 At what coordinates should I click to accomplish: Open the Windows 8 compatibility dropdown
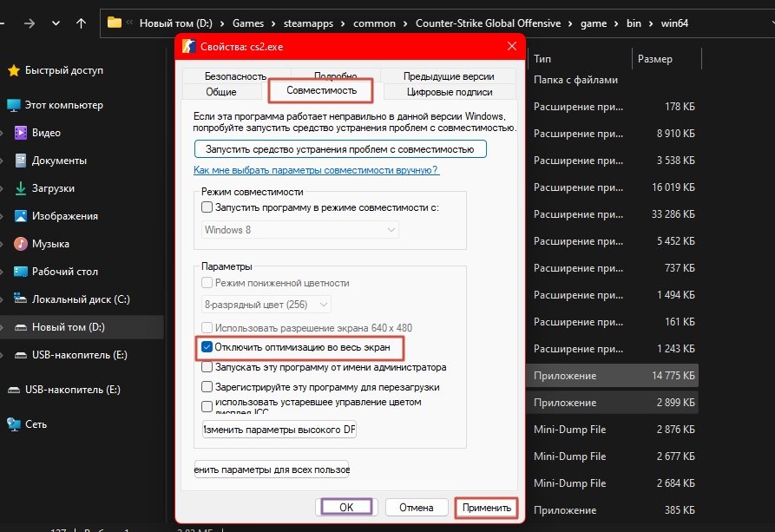tap(300, 229)
